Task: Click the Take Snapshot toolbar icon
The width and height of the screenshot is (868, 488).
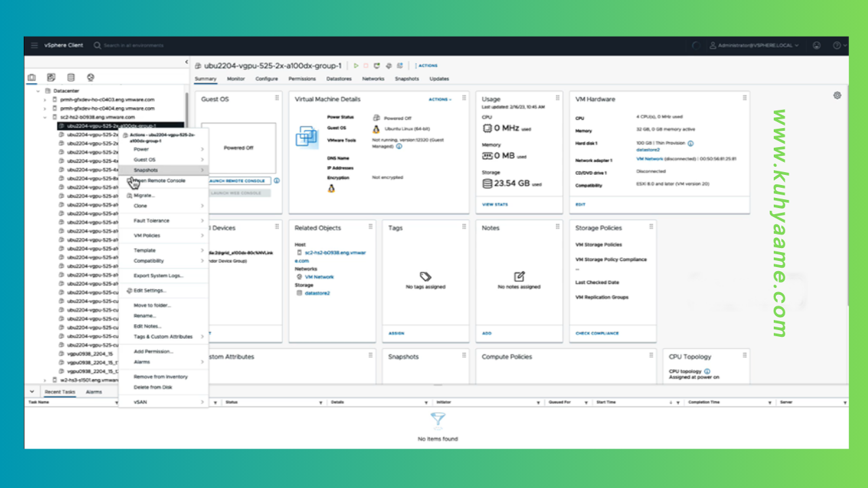Action: pos(400,66)
